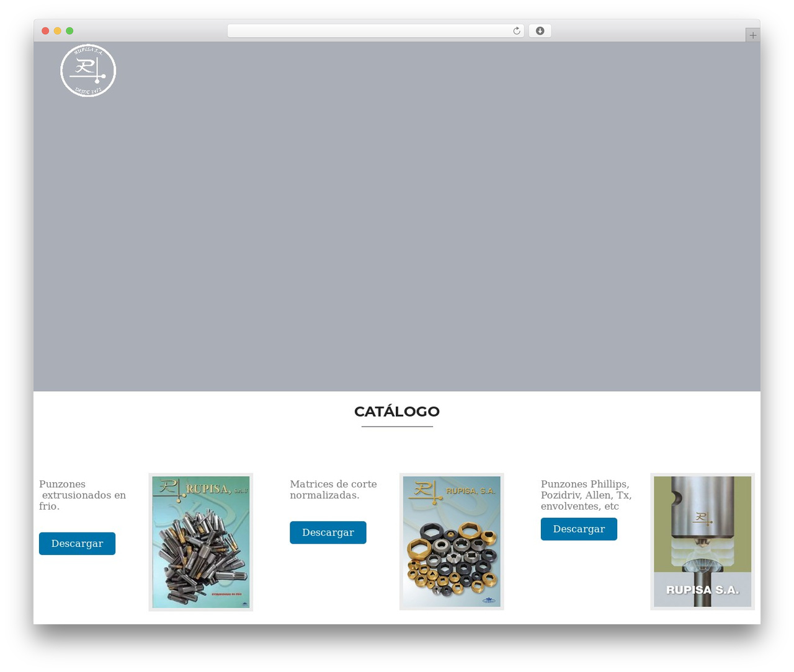Reload the page with the refresh icon
This screenshot has height=672, width=794.
click(517, 31)
